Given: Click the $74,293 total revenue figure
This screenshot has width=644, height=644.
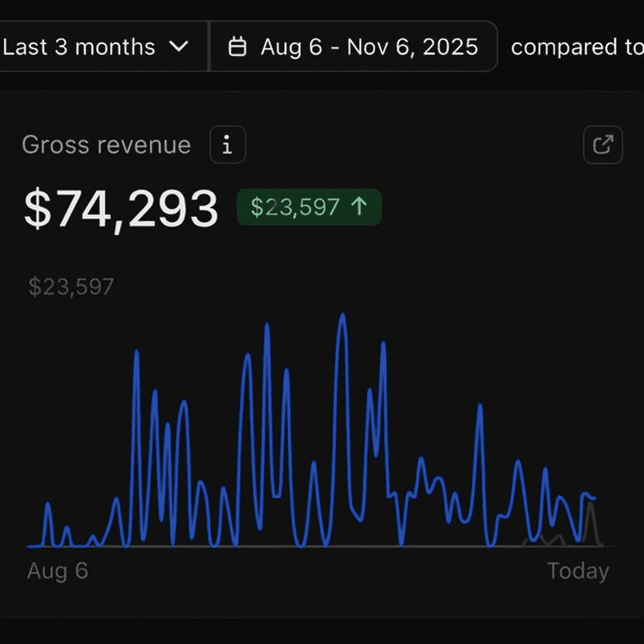Looking at the screenshot, I should click(x=121, y=209).
